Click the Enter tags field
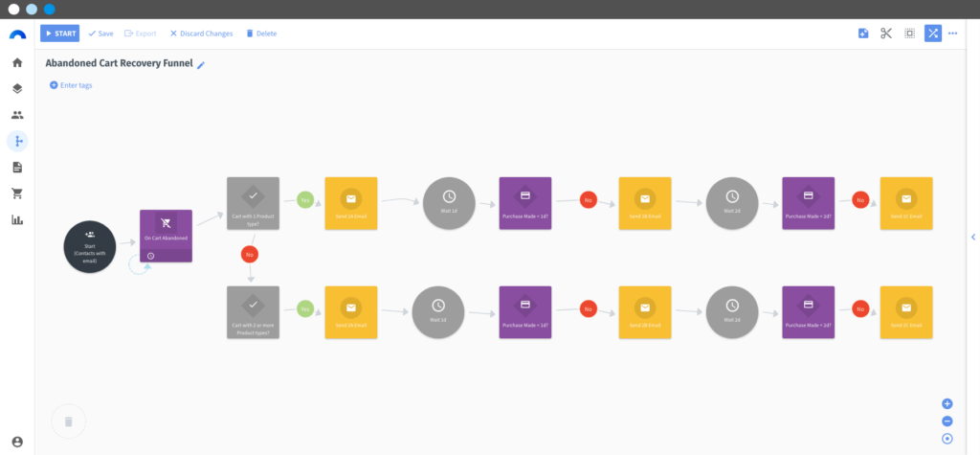Viewport: 980px width, 455px height. click(x=76, y=85)
